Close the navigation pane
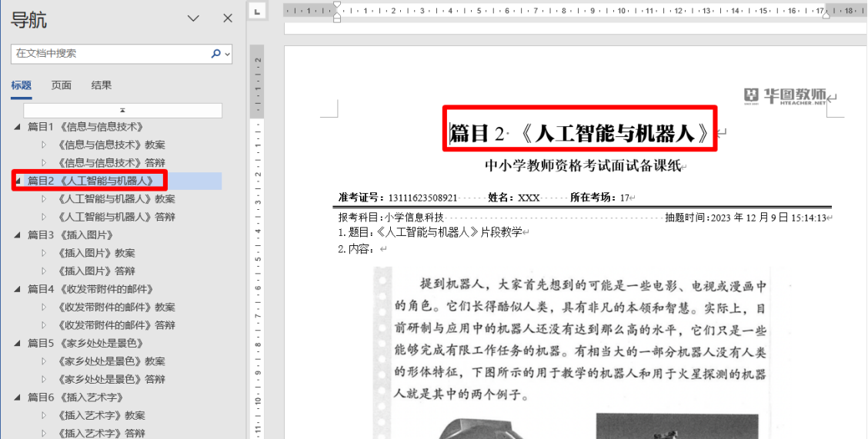The height and width of the screenshot is (439, 868). pos(227,18)
